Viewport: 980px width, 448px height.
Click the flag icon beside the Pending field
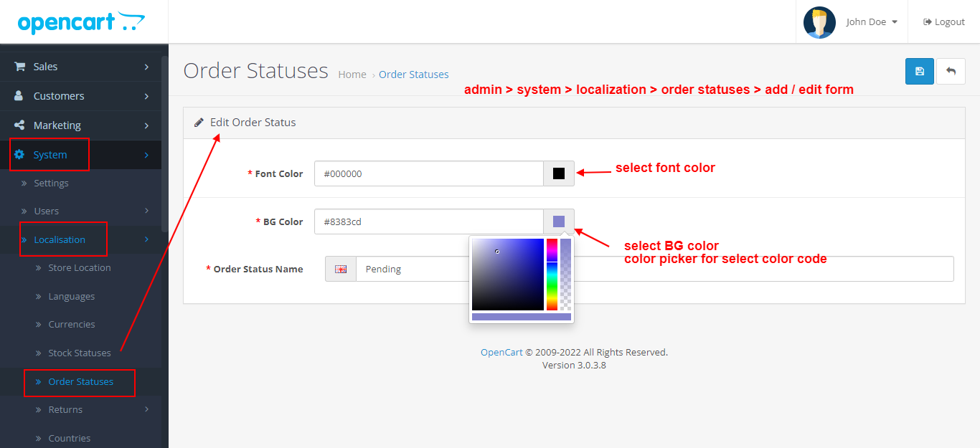(x=340, y=268)
